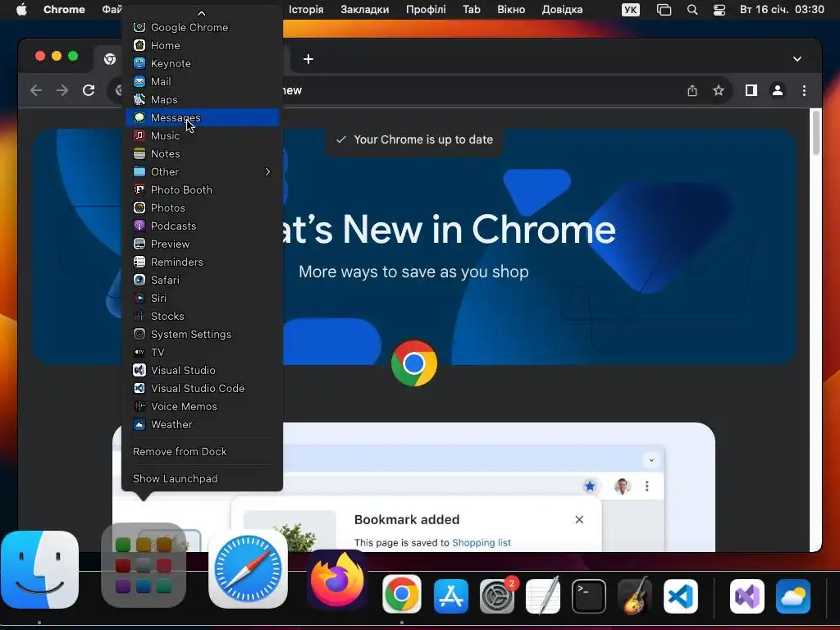Bookmark this tab with the star icon
Viewport: 840px width, 630px height.
point(719,90)
